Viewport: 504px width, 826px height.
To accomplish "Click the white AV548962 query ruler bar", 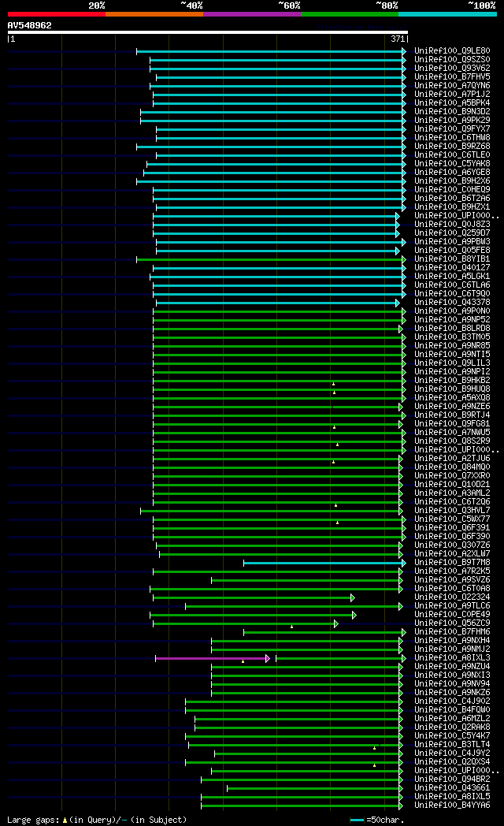I will point(208,32).
